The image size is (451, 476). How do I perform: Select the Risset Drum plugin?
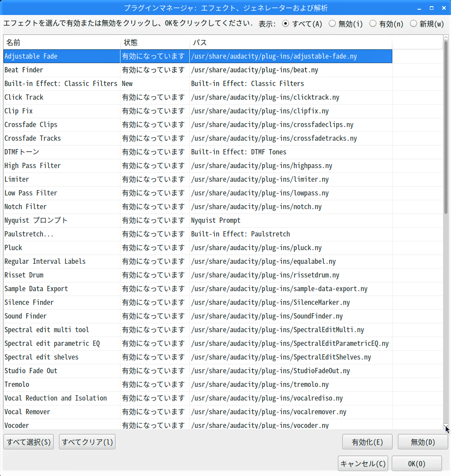[x=24, y=275]
